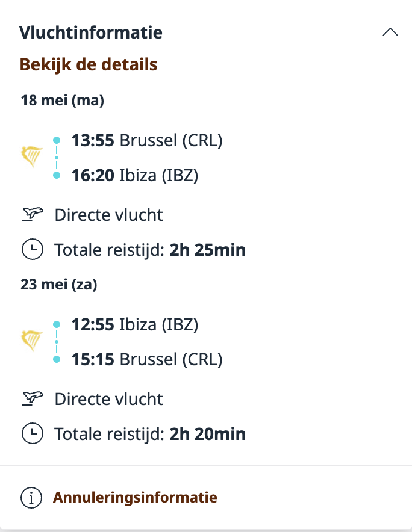Select the 18 mei (ma) date label

tap(62, 101)
